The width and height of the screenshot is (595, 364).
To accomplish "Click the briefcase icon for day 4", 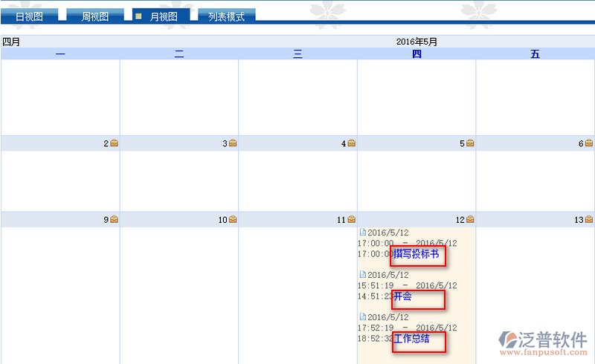I will (352, 143).
